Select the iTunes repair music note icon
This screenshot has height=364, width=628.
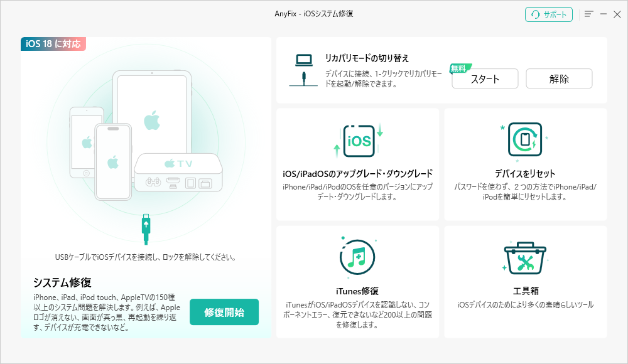point(357,257)
